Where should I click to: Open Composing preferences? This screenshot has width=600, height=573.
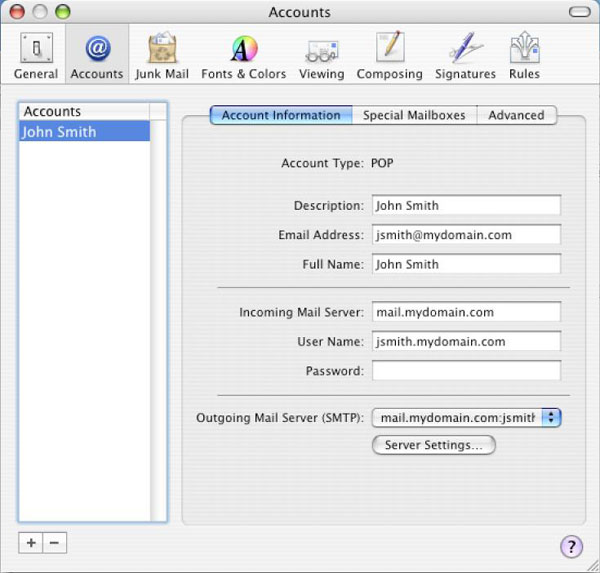390,56
